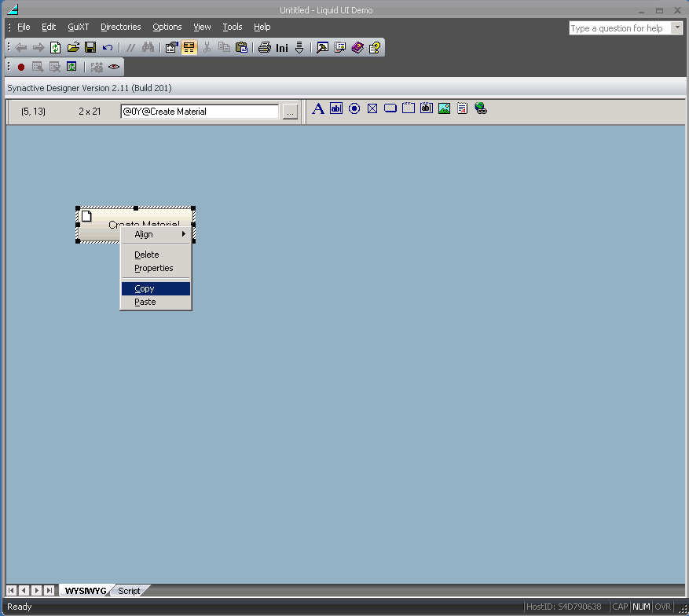This screenshot has width=689, height=616.
Task: Choose Properties in the context menu
Action: pyautogui.click(x=156, y=268)
